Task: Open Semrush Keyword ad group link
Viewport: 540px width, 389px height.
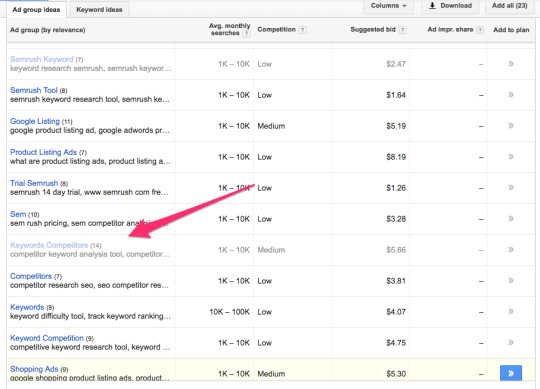Action: [42, 59]
